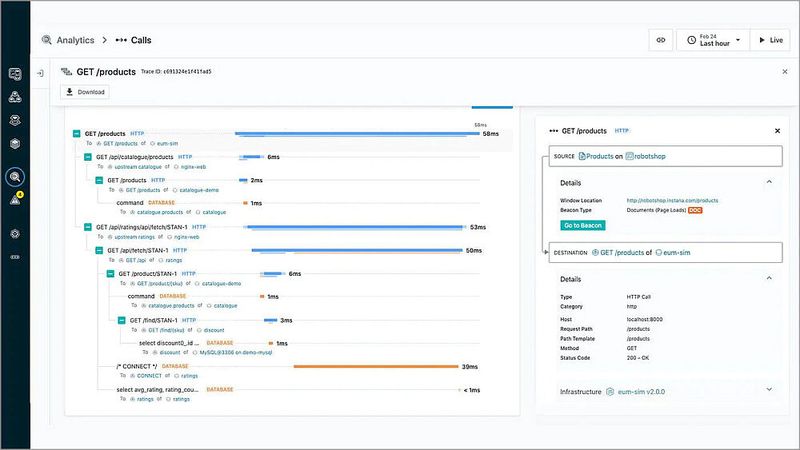This screenshot has height=450, width=800.
Task: Click the More options icon in sidebar
Action: 15,257
